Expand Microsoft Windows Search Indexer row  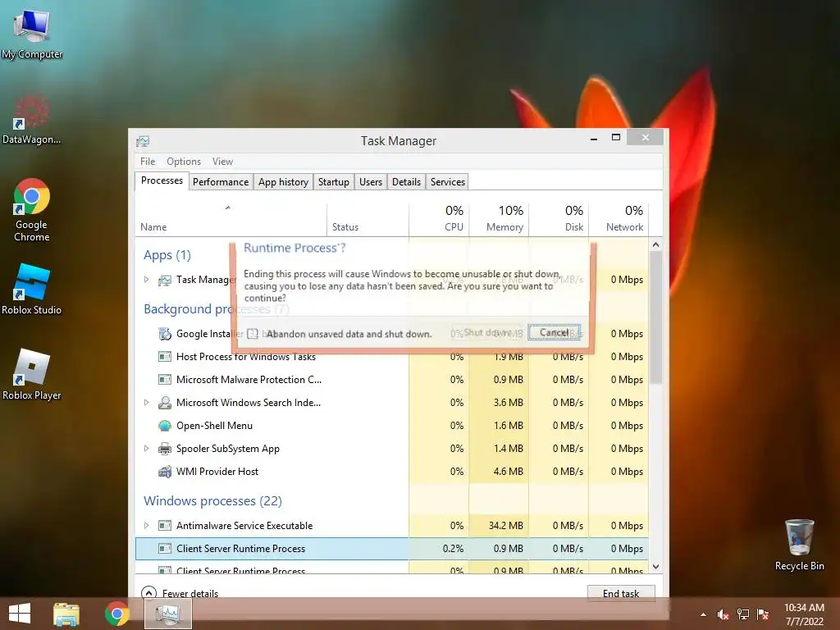coord(146,402)
